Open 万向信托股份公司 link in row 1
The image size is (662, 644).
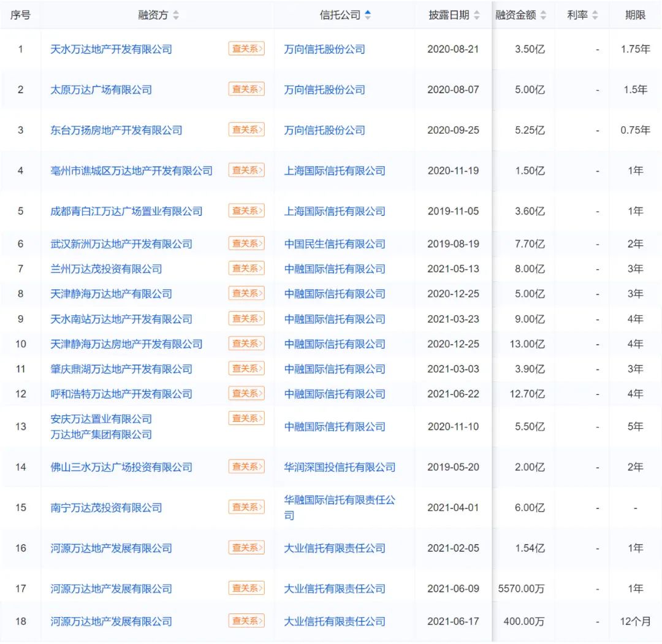tap(324, 49)
